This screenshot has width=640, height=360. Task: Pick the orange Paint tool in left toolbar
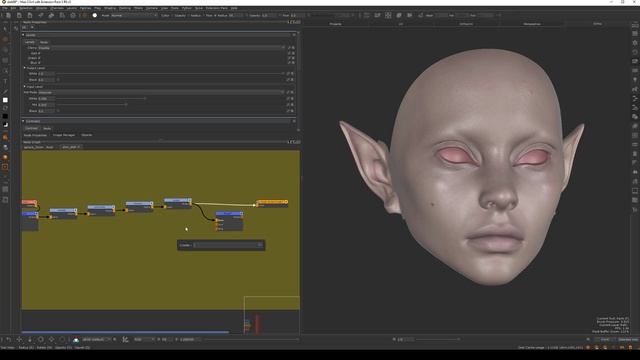point(5,40)
